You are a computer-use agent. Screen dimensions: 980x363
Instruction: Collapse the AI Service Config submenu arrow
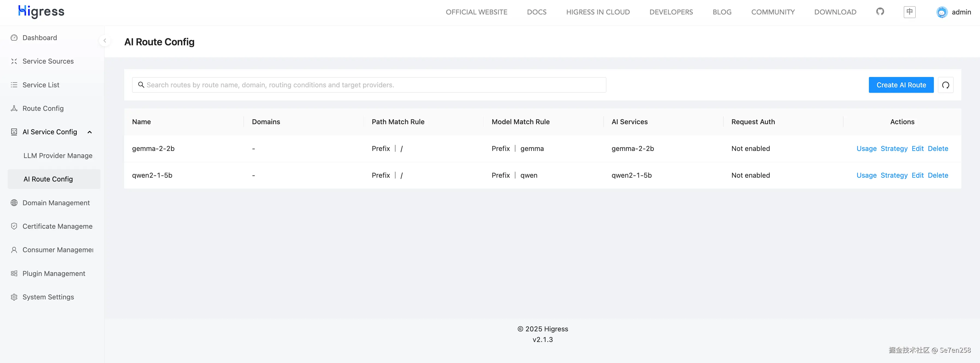pos(90,132)
